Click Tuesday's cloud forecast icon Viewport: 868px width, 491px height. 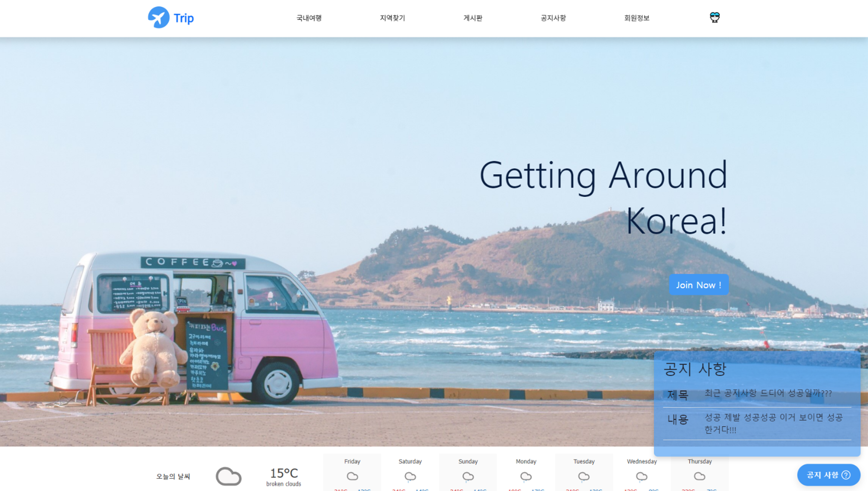584,476
